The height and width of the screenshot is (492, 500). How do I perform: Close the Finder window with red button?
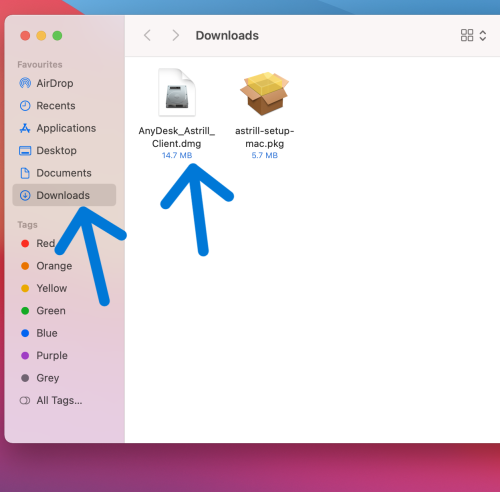click(x=25, y=35)
